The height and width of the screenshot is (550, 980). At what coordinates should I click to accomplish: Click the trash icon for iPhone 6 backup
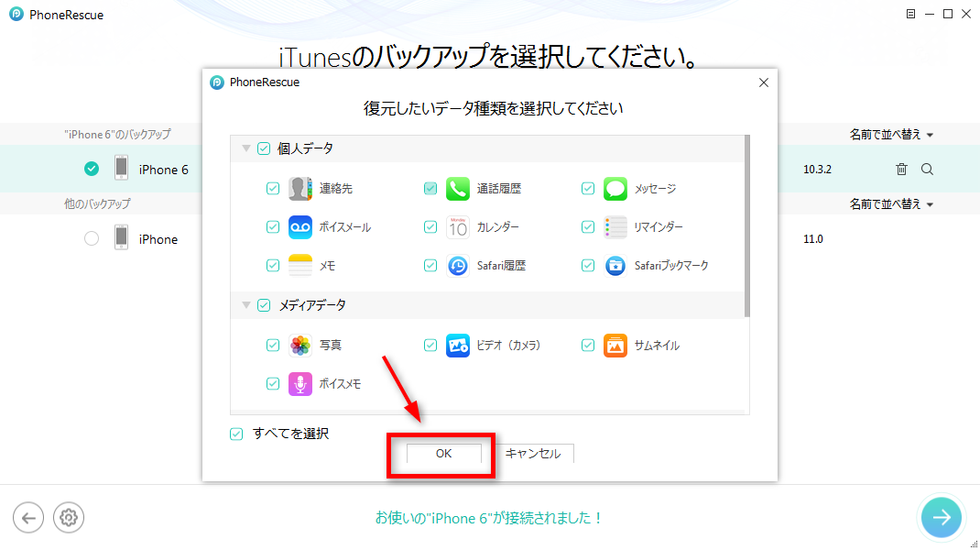(x=901, y=169)
